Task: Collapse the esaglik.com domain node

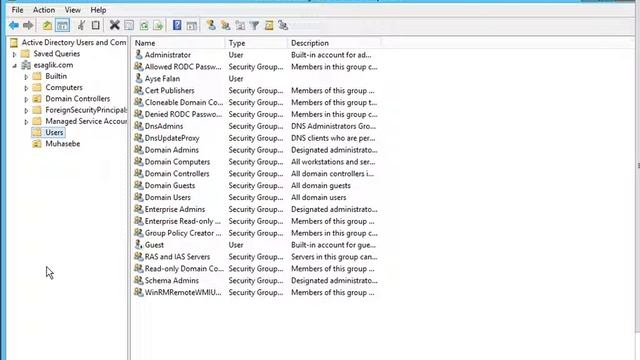Action: [x=14, y=65]
